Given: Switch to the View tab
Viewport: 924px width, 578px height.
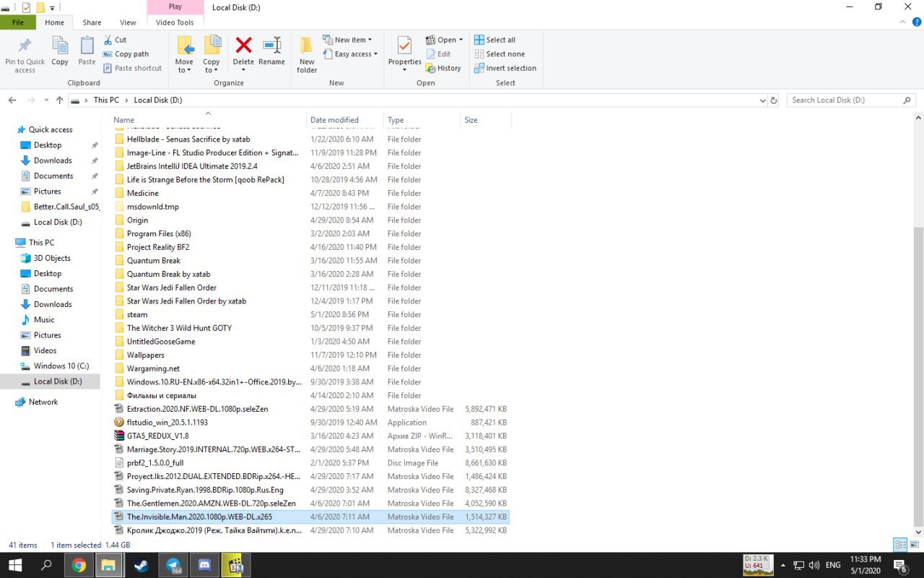Looking at the screenshot, I should (x=128, y=22).
